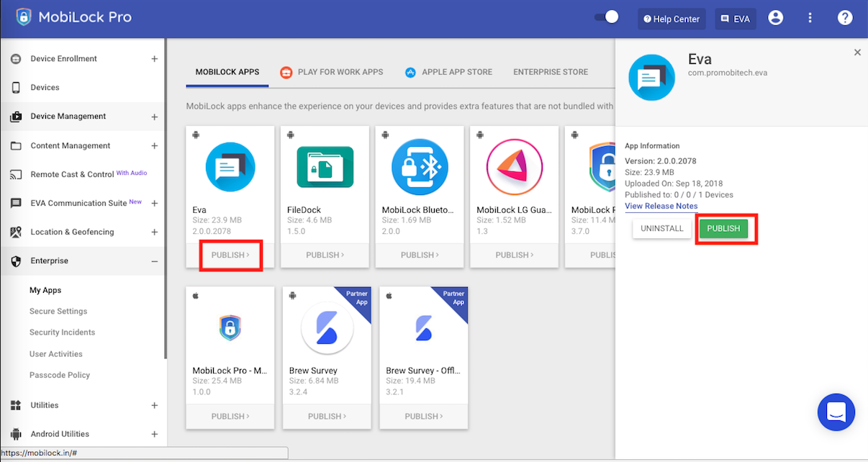868x462 pixels.
Task: Click the Location & Geofencing map icon
Action: (x=16, y=232)
